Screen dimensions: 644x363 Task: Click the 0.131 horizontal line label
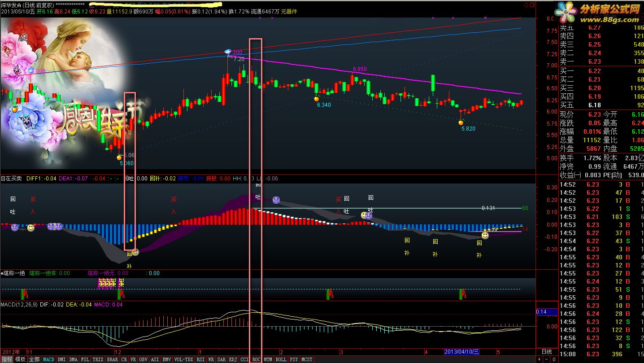tap(488, 208)
